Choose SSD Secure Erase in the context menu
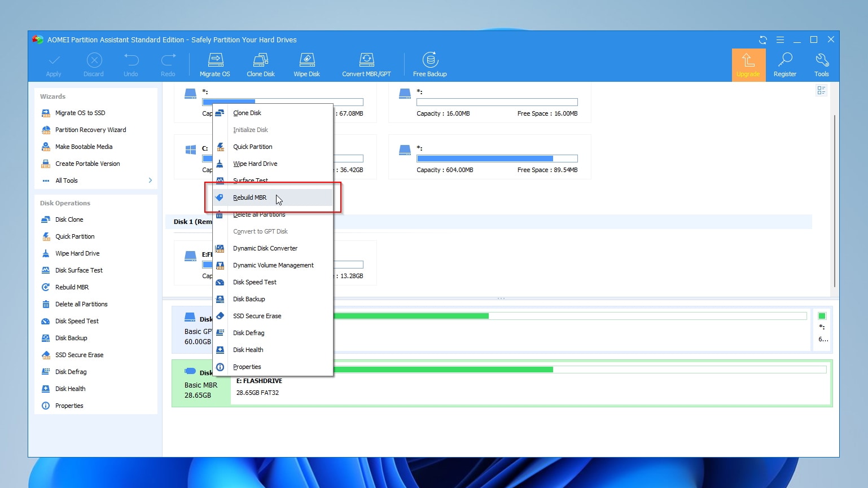The height and width of the screenshot is (488, 868). point(273,316)
